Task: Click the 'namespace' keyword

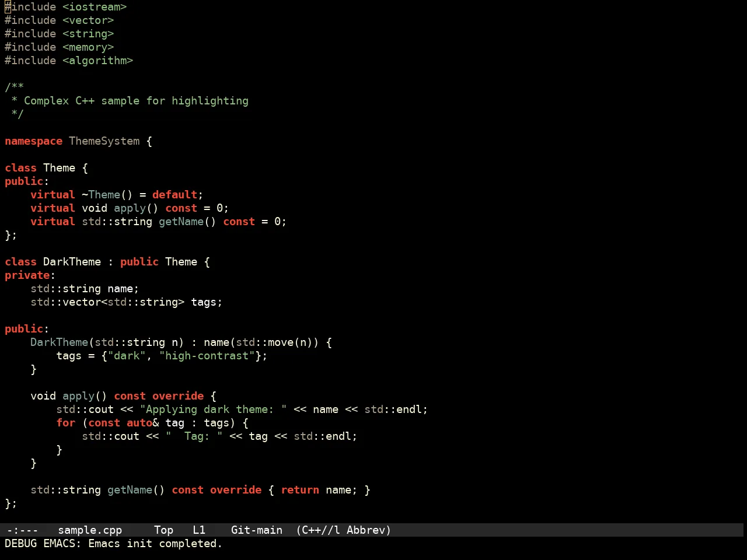Action: pyautogui.click(x=33, y=141)
